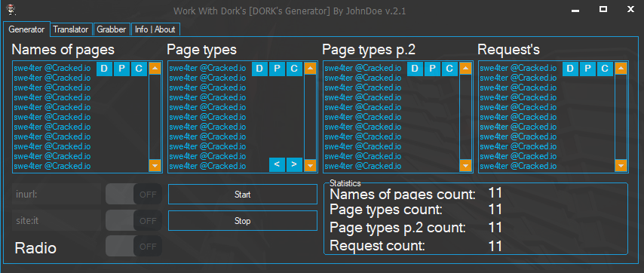Click the C button in Page types list
The height and width of the screenshot is (273, 644).
(x=294, y=69)
